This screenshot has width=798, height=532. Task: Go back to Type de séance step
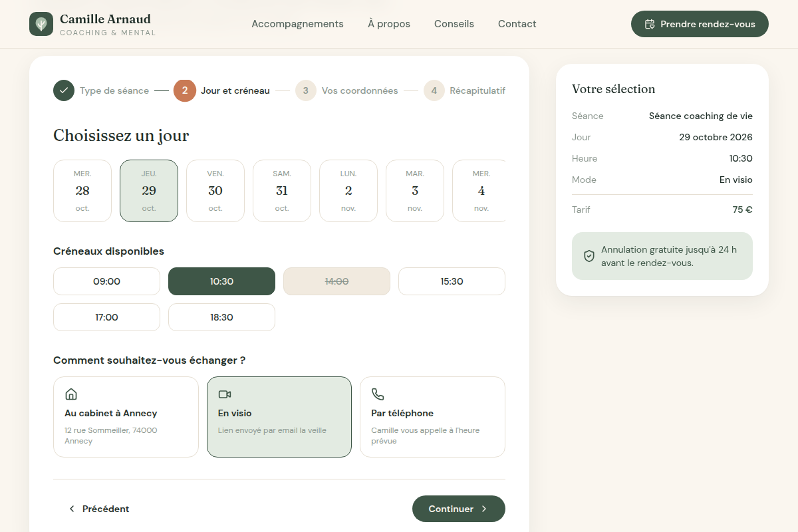tap(101, 90)
